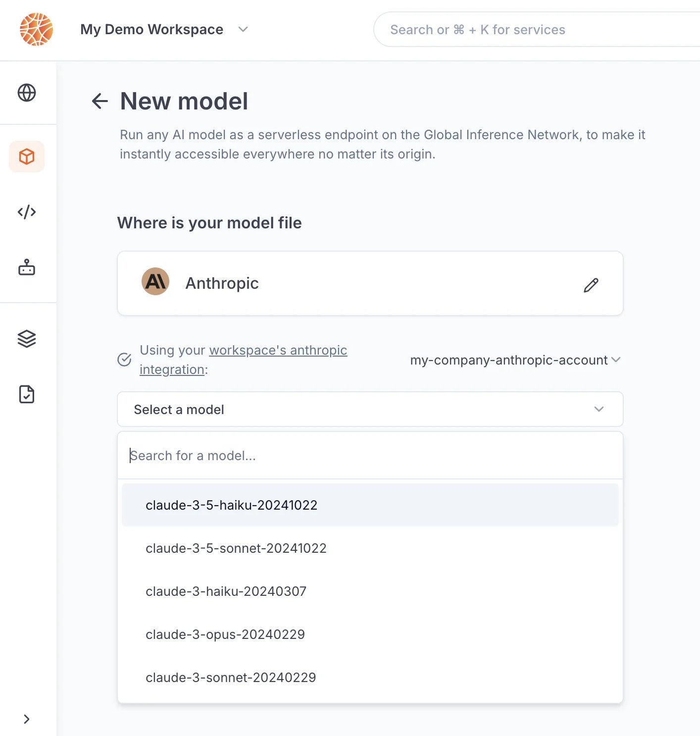Click the Search for a model field
Screen dimensions: 700x736
(370, 456)
